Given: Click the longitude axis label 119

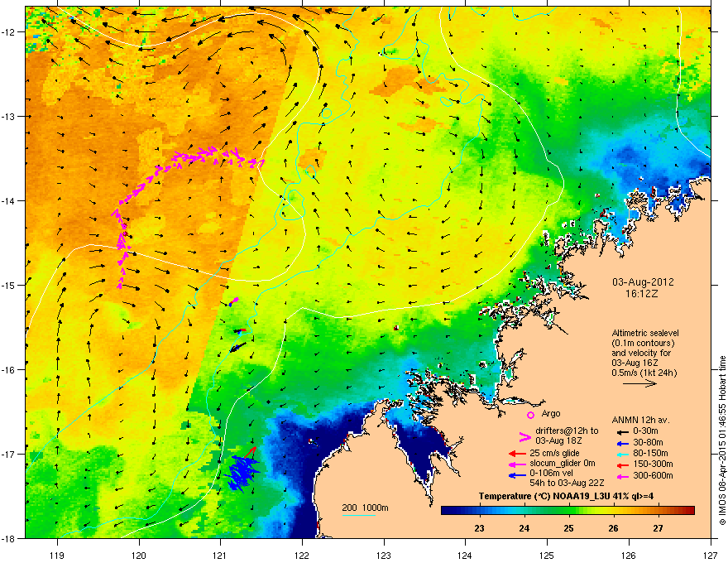Looking at the screenshot, I should [57, 555].
